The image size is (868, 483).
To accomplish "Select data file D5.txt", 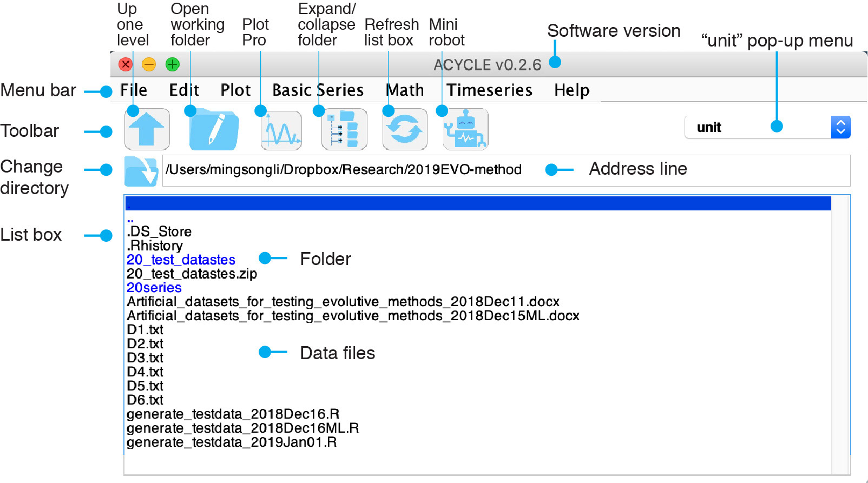I will coord(145,386).
